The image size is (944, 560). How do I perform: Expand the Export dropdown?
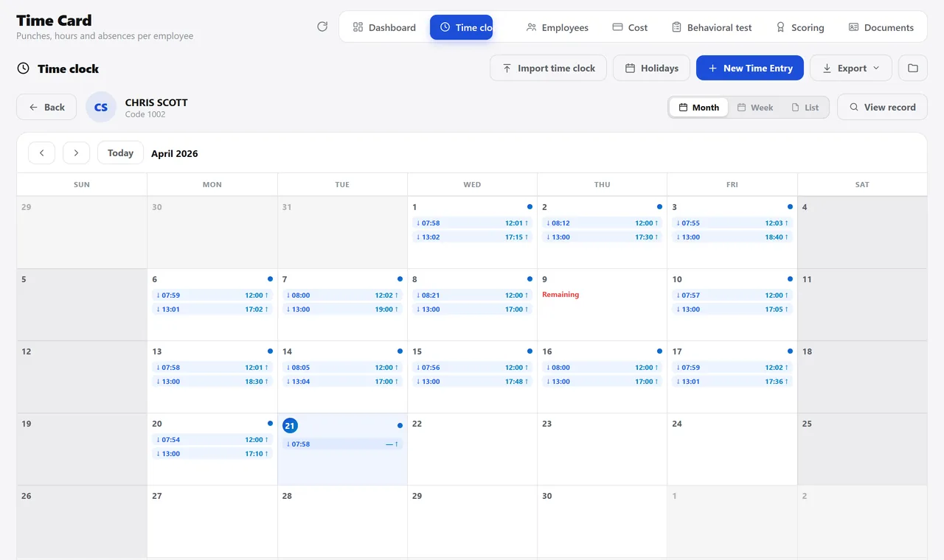point(851,68)
